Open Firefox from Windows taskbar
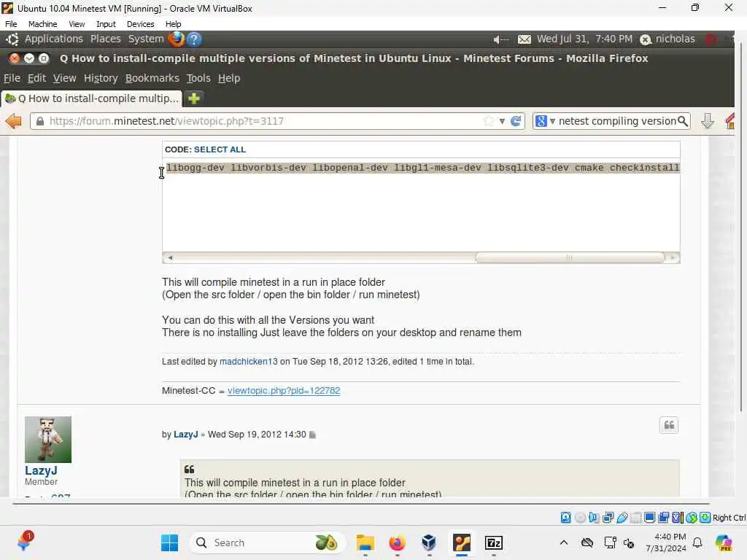The height and width of the screenshot is (560, 747). click(x=397, y=542)
